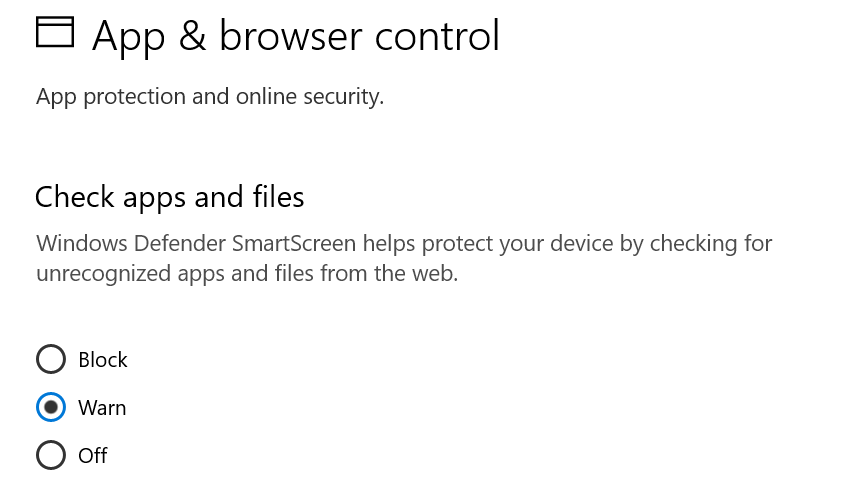Select the Off radio button
The image size is (853, 490).
click(x=51, y=455)
